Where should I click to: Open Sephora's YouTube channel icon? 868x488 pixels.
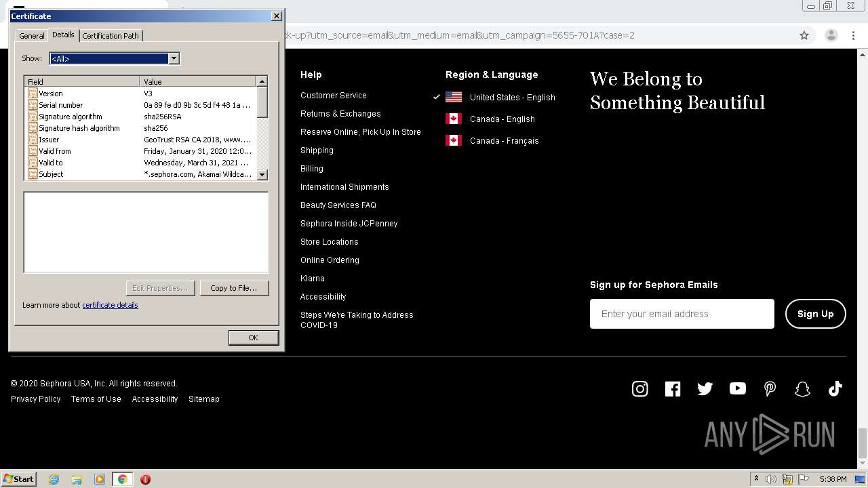[738, 388]
